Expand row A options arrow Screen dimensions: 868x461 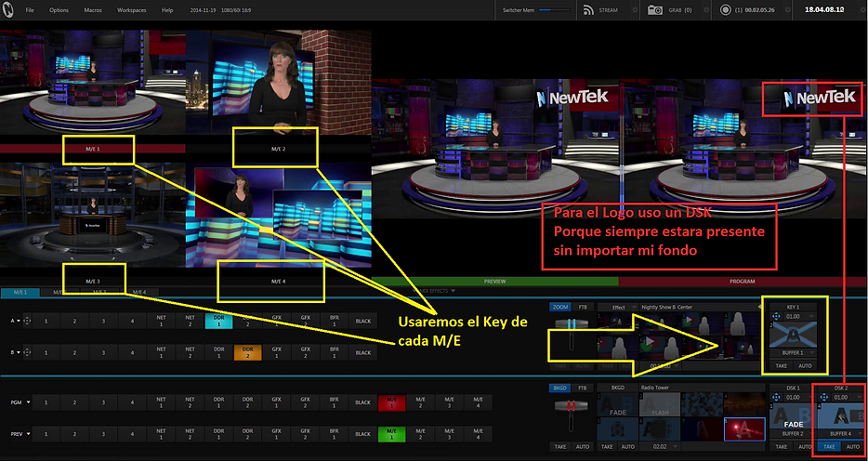tap(19, 321)
